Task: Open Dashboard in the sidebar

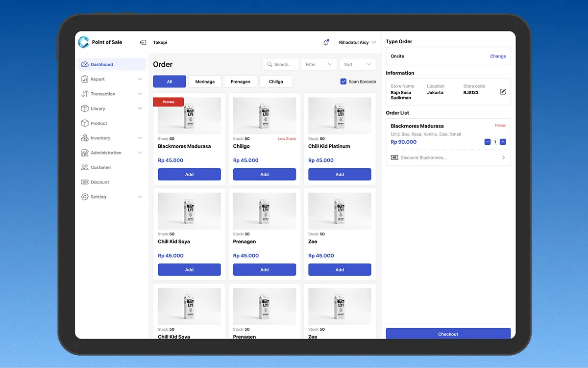Action: click(x=111, y=64)
